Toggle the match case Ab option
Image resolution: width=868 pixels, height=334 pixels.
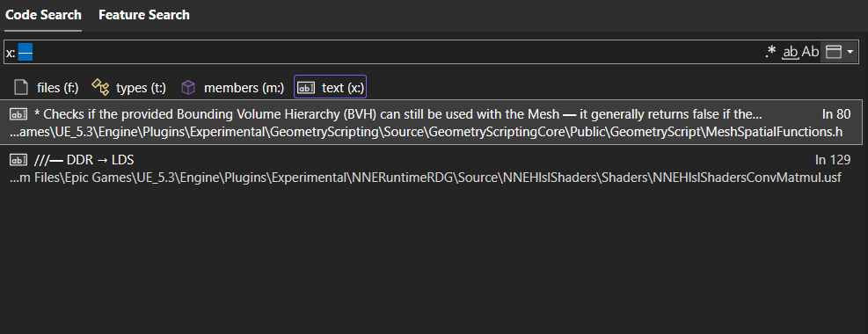click(x=811, y=52)
